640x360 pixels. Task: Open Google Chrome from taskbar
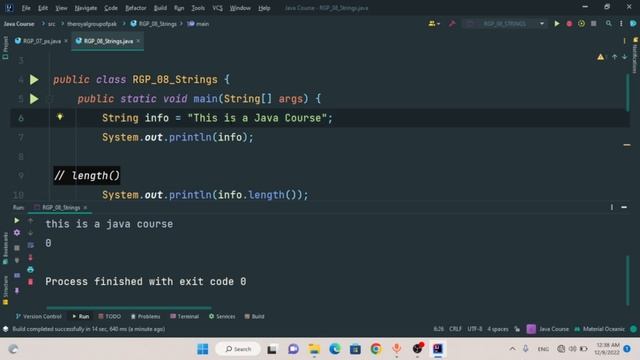pyautogui.click(x=376, y=349)
